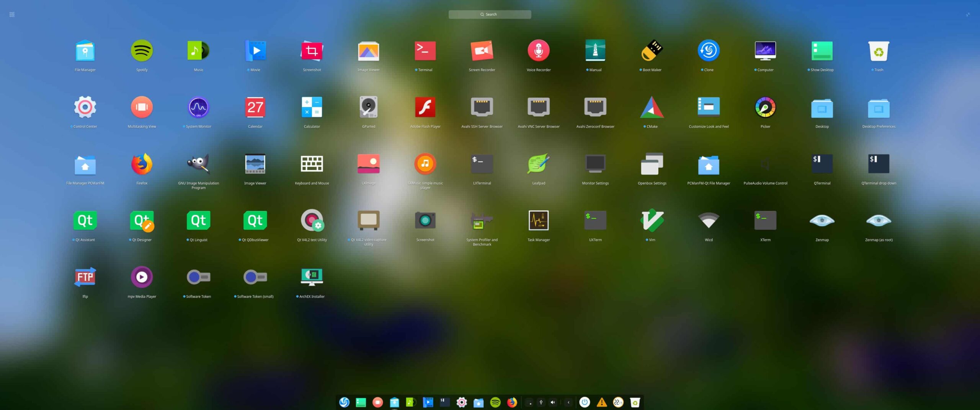Open Avahi VNC Server Browser

point(539,107)
